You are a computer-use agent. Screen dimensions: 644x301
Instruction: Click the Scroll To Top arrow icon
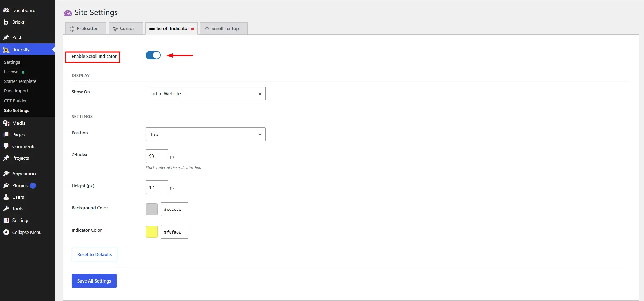pyautogui.click(x=207, y=29)
